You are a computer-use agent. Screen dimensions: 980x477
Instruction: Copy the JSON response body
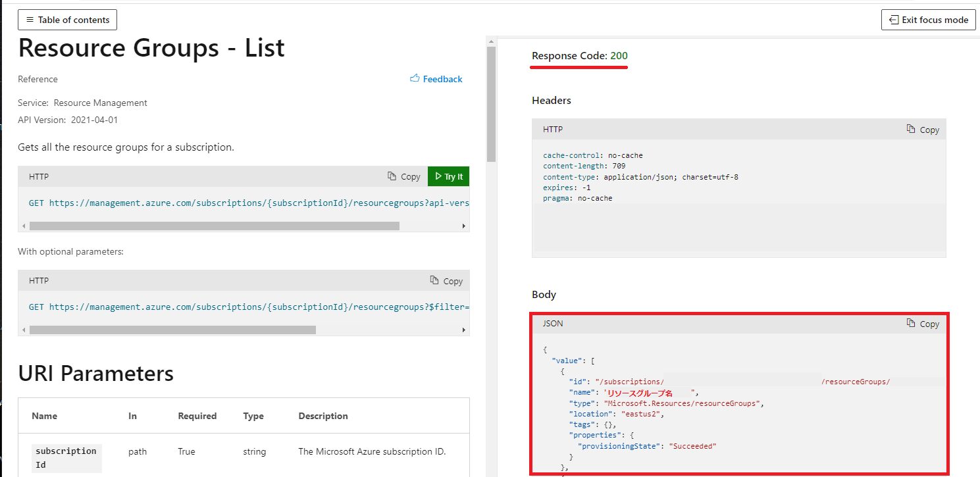pyautogui.click(x=923, y=324)
